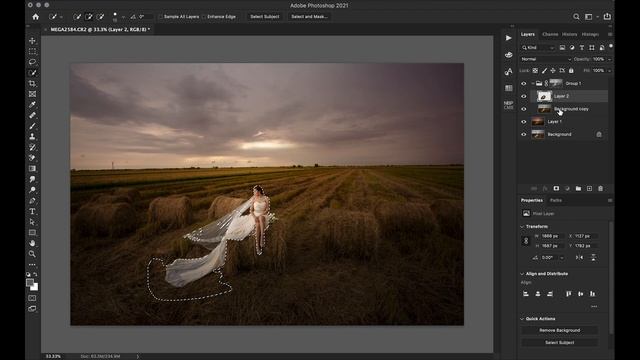Image resolution: width=640 pixels, height=360 pixels.
Task: Select the Path Selection tool
Action: coord(32,222)
